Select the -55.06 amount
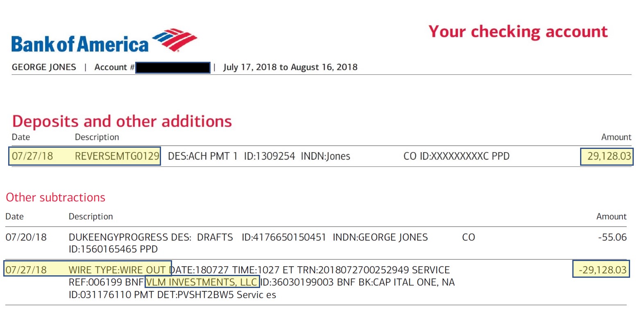 612,237
